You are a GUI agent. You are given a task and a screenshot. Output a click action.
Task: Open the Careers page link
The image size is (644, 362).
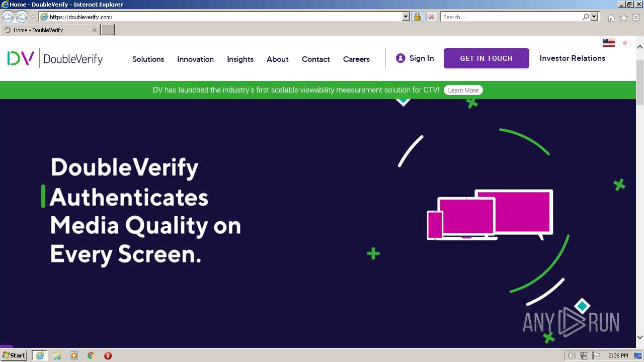356,59
